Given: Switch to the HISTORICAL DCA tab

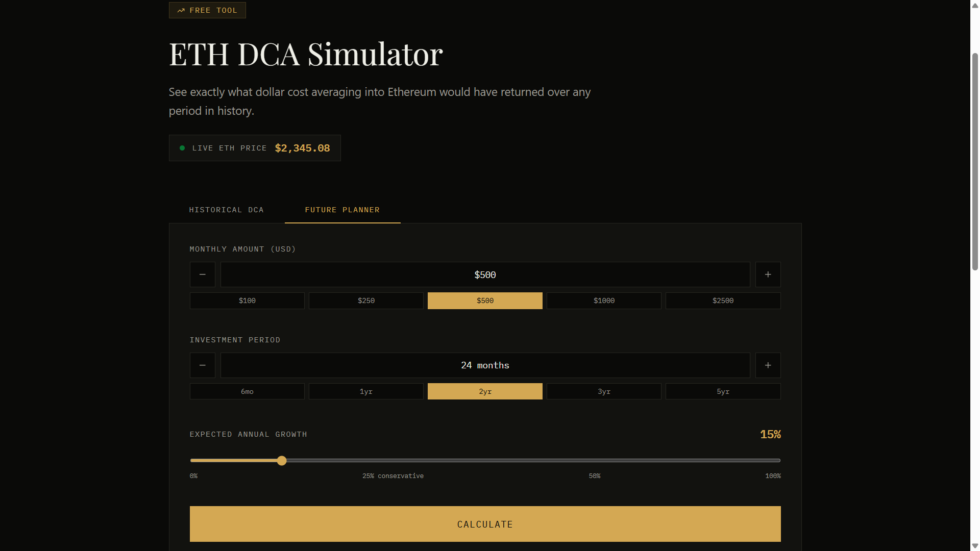Looking at the screenshot, I should [x=226, y=210].
